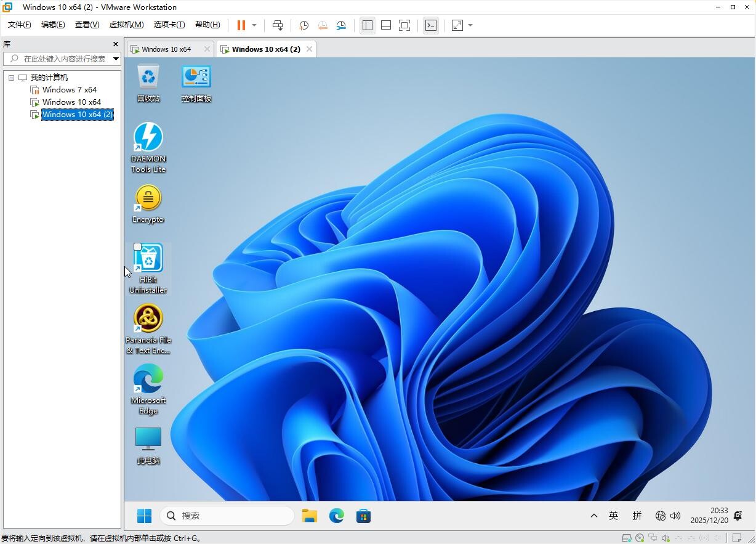
Task: Open the 虚拟机(M) menu
Action: tap(126, 25)
